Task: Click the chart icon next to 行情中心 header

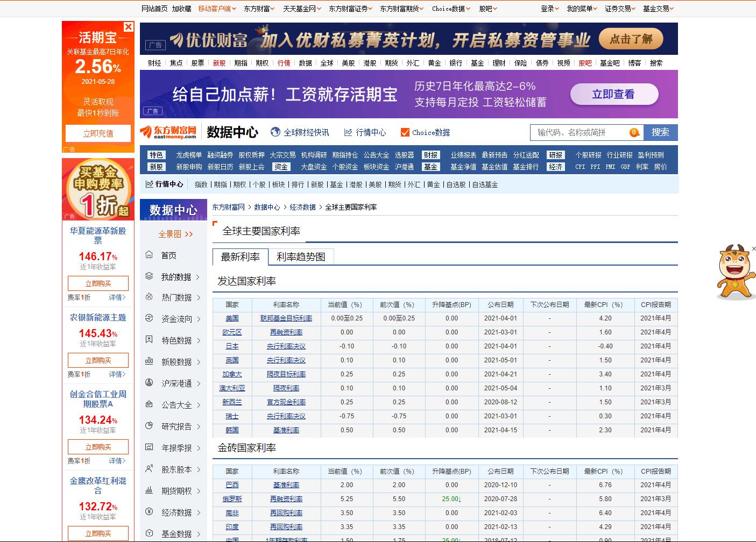Action: pos(348,132)
